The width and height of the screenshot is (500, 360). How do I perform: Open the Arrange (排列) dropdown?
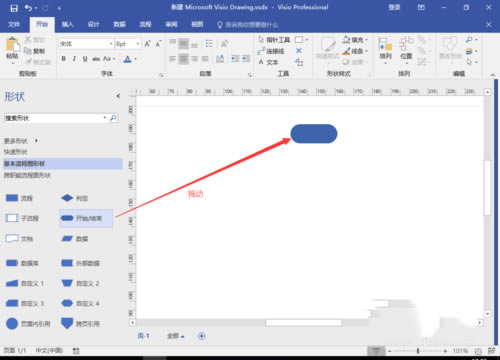click(385, 50)
